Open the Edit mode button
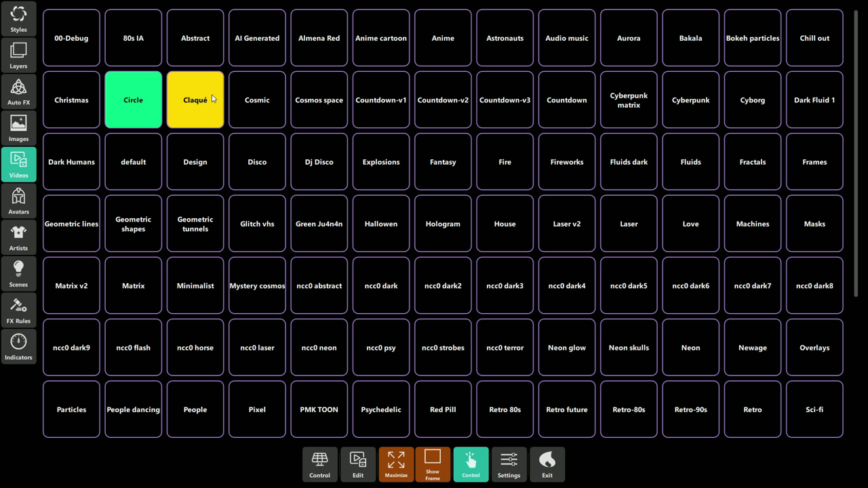Viewport: 868px width, 488px height. [x=357, y=464]
